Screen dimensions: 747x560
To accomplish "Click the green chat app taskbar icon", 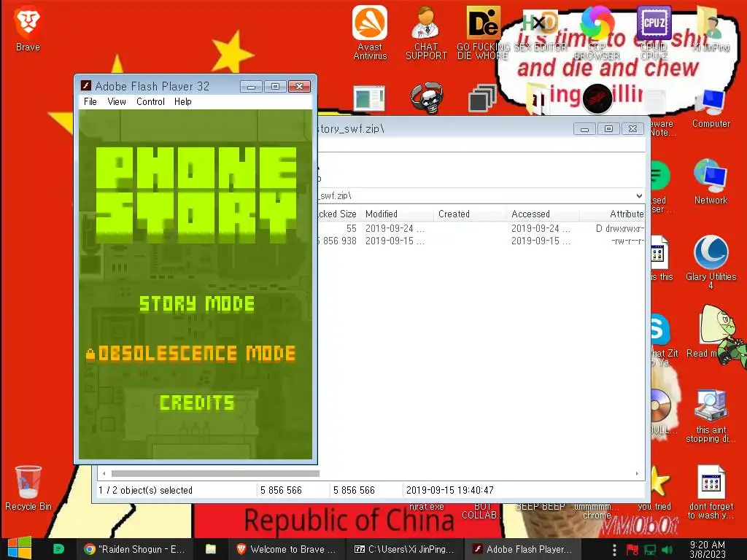I will 58,549.
